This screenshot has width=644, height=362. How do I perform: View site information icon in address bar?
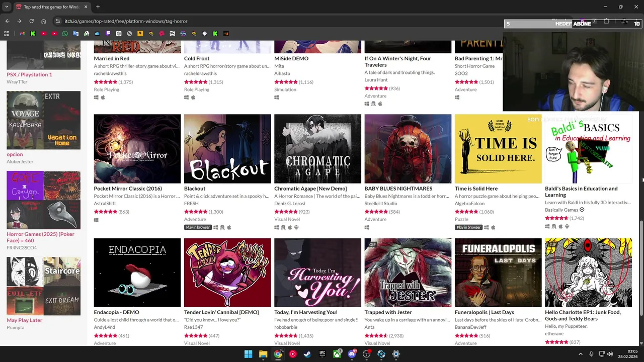(x=58, y=21)
